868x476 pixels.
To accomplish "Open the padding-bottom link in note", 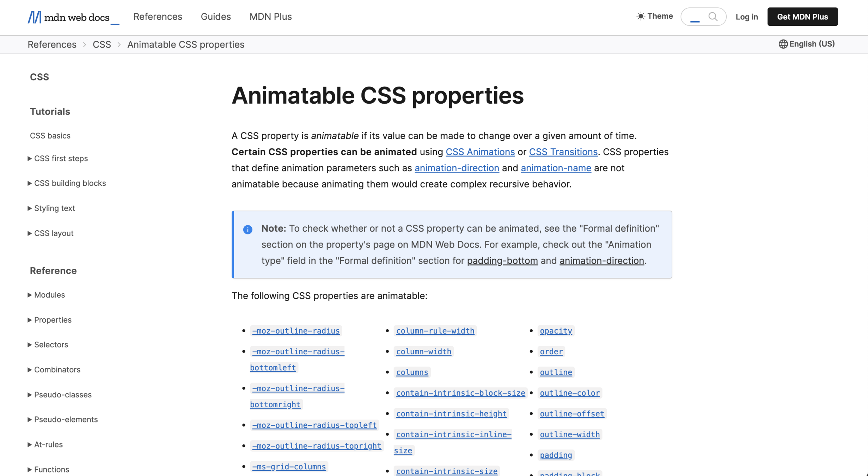I will point(502,261).
